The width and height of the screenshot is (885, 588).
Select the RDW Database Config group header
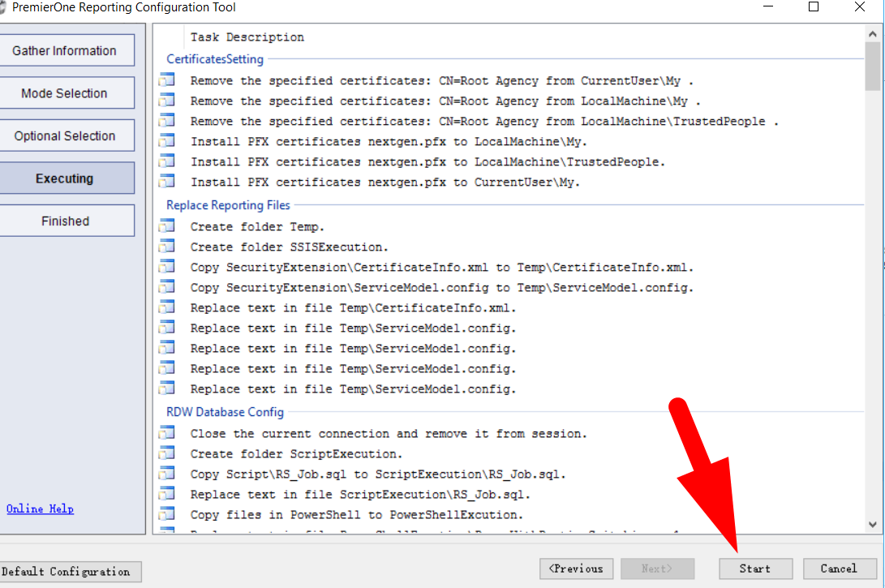[225, 412]
